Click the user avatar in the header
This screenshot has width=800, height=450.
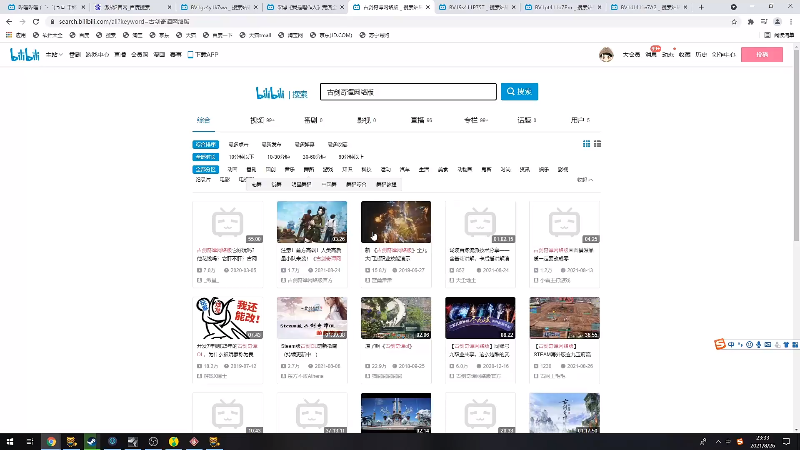point(606,54)
